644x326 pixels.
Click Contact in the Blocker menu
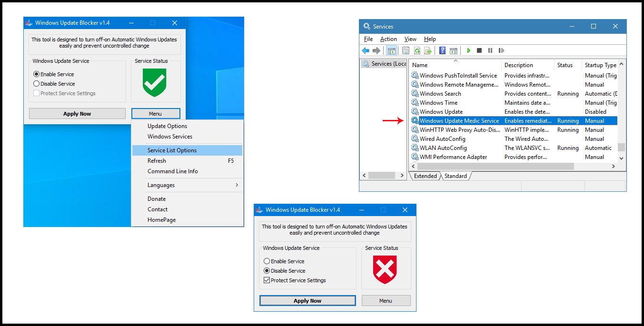[x=188, y=209]
